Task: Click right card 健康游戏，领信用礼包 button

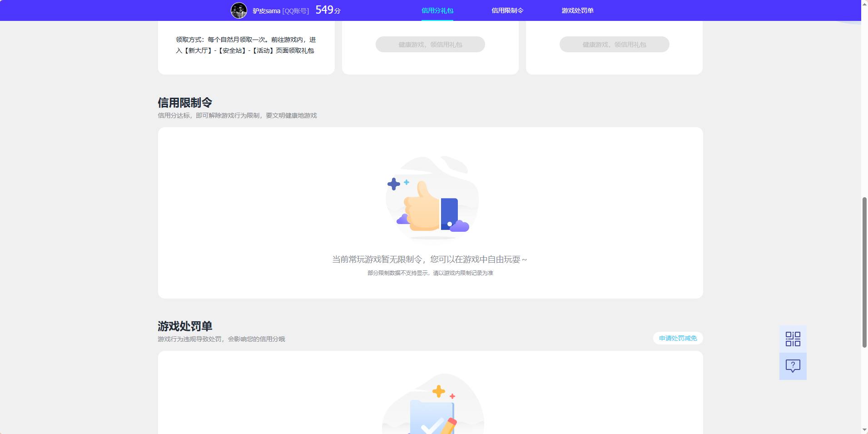Action: [614, 45]
